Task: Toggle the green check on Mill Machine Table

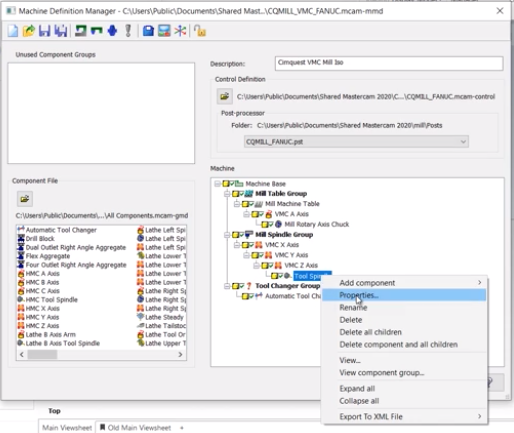Action: point(251,203)
